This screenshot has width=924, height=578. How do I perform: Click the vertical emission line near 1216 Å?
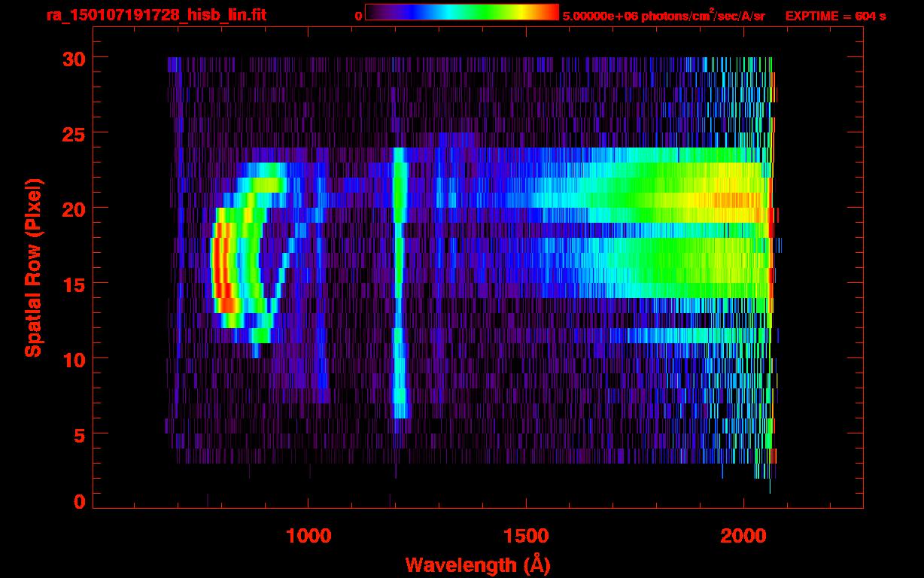click(x=400, y=282)
